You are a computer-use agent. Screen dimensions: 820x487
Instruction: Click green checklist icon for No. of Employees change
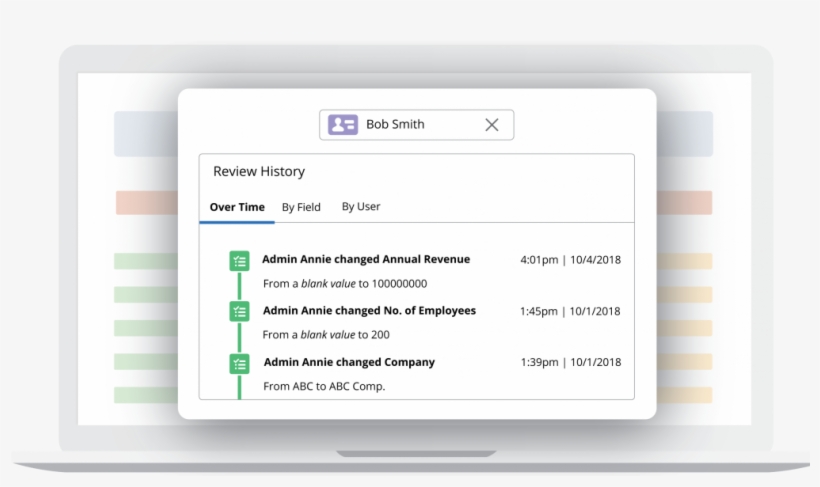point(239,312)
